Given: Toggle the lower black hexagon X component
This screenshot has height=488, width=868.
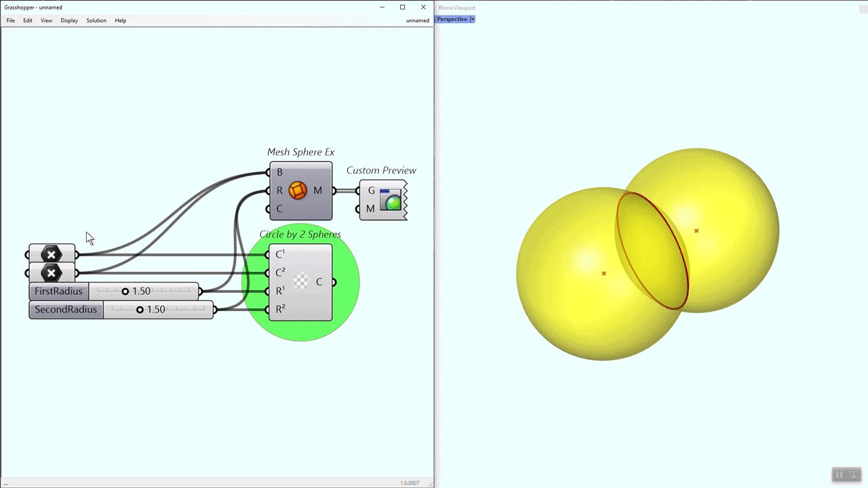Looking at the screenshot, I should (x=52, y=273).
